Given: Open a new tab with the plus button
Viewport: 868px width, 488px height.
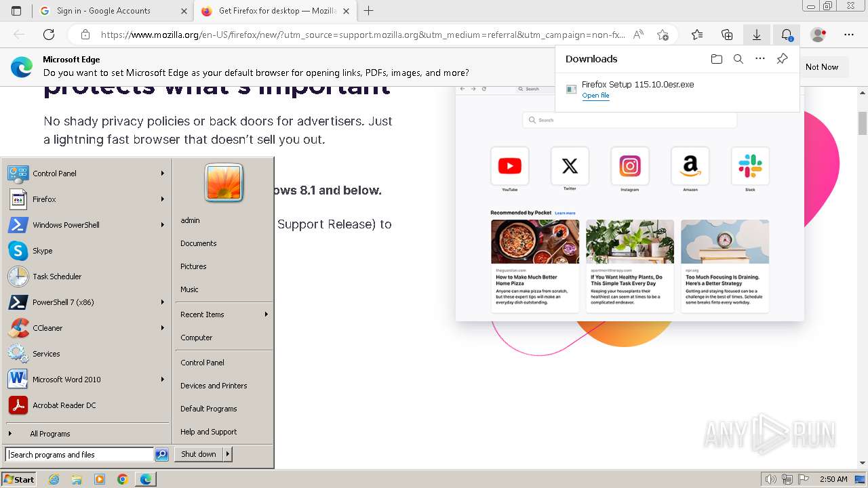Looking at the screenshot, I should 369,11.
